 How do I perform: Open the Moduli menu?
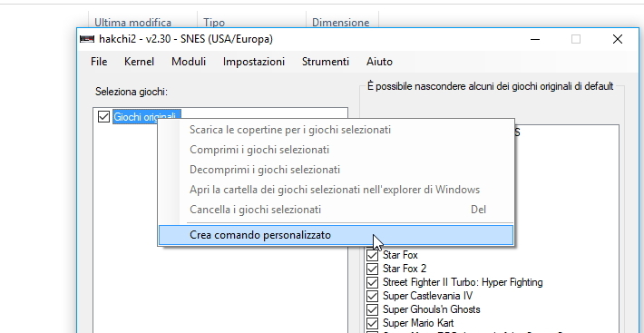pyautogui.click(x=189, y=62)
